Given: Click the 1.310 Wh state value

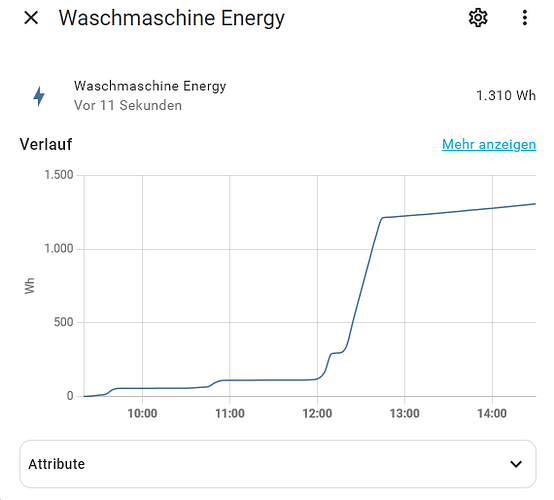Looking at the screenshot, I should [506, 95].
